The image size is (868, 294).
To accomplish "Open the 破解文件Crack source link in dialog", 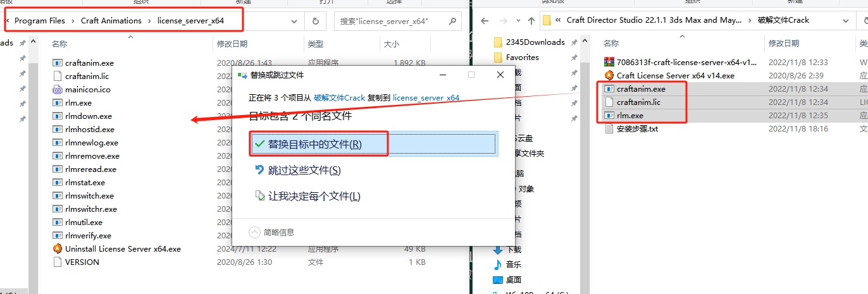I will coord(340,98).
